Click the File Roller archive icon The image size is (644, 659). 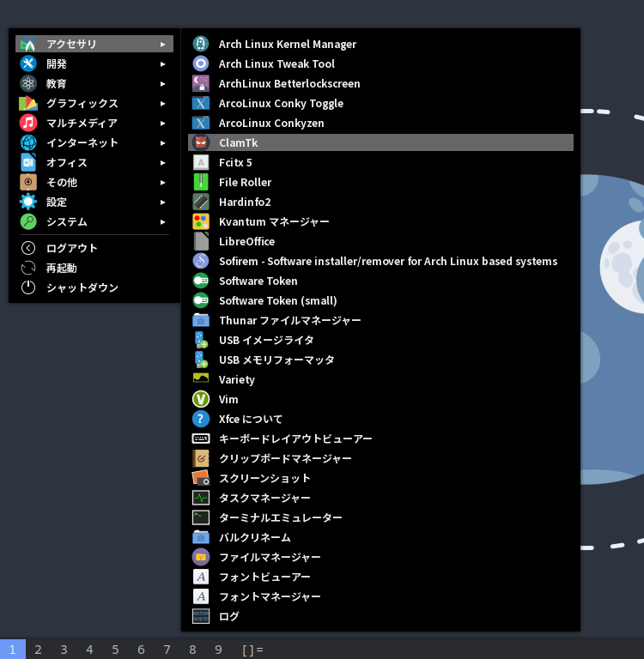tap(201, 182)
